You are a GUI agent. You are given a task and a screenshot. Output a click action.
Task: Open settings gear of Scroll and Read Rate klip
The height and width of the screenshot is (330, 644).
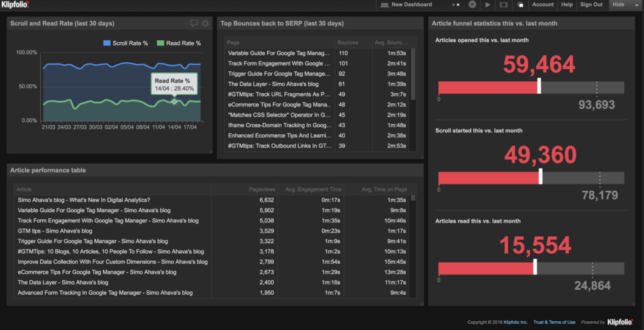[x=206, y=23]
